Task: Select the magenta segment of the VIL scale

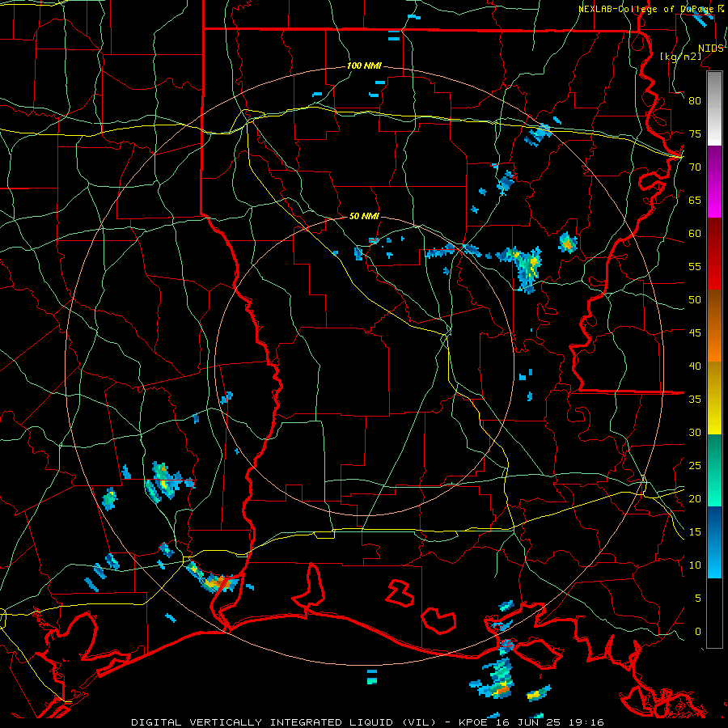Action: click(714, 182)
